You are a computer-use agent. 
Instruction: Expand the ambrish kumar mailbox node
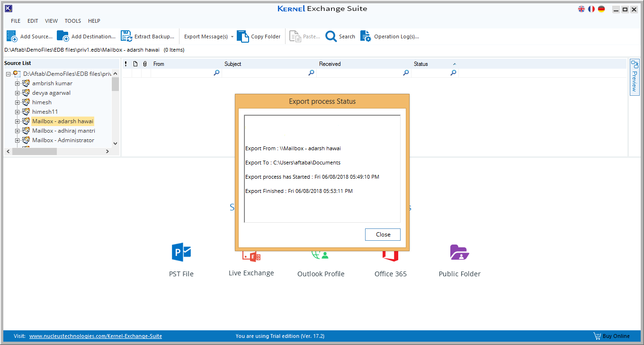[x=18, y=83]
